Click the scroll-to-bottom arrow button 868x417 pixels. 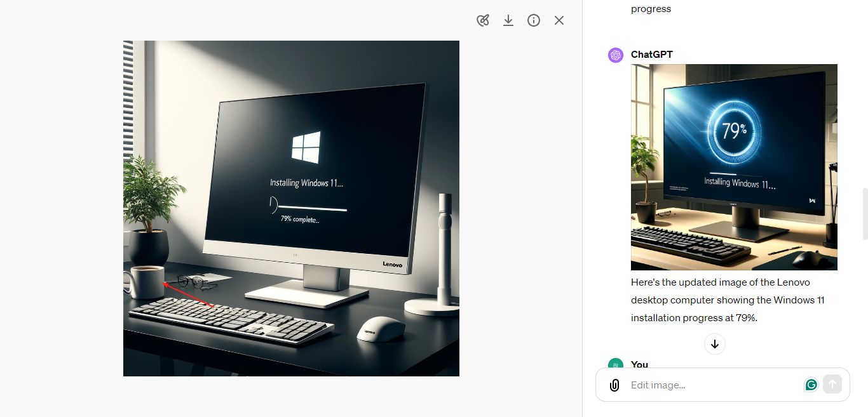(715, 344)
